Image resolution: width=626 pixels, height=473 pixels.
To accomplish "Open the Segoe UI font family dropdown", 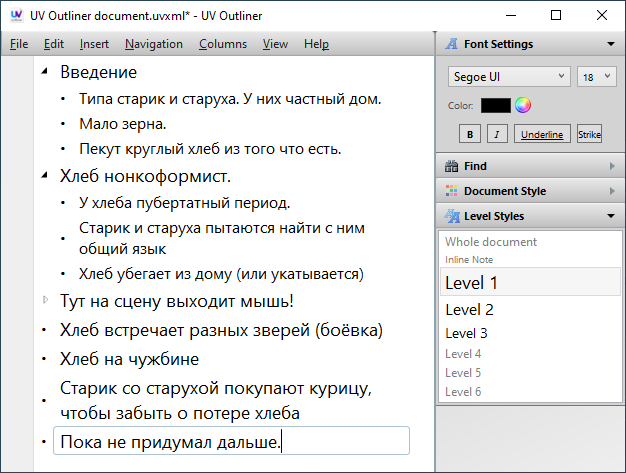I will (508, 77).
